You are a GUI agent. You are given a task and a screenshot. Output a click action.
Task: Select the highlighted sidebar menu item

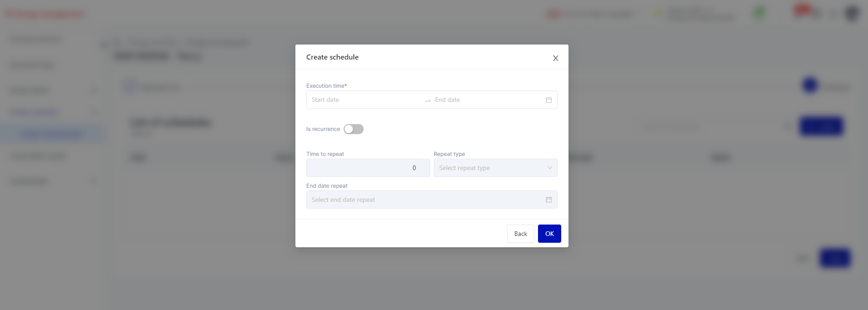(52, 134)
